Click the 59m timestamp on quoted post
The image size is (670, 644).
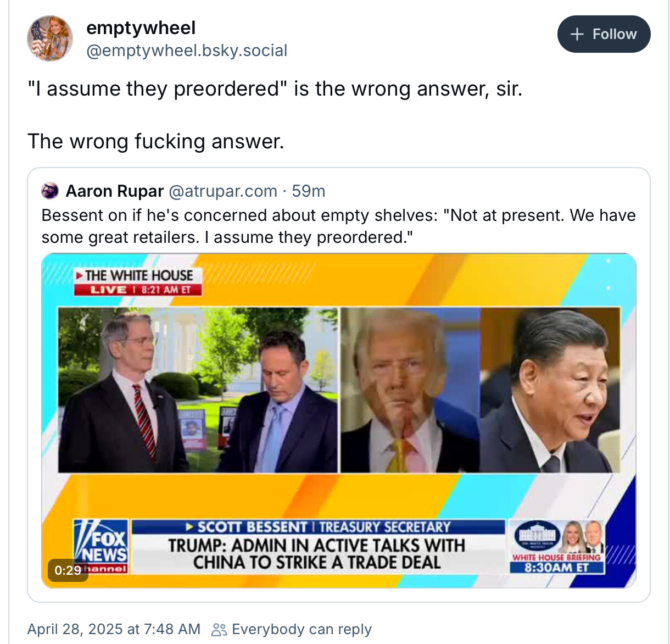tap(309, 191)
